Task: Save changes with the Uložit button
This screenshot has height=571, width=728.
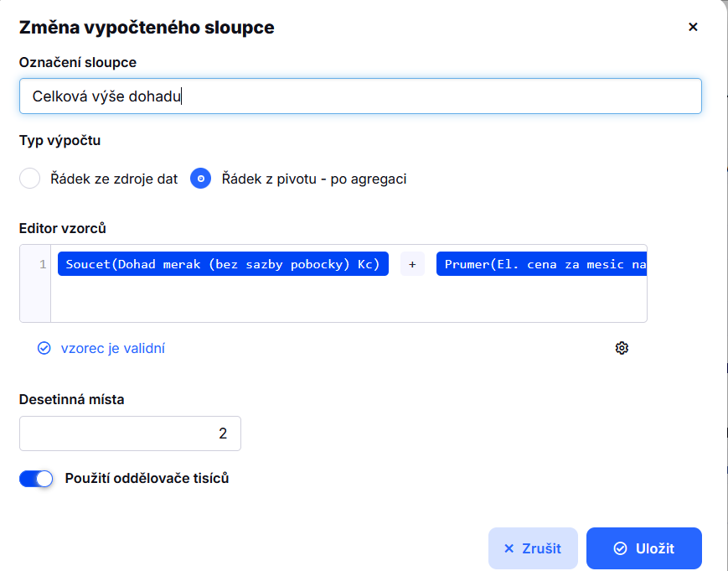Action: tap(643, 548)
